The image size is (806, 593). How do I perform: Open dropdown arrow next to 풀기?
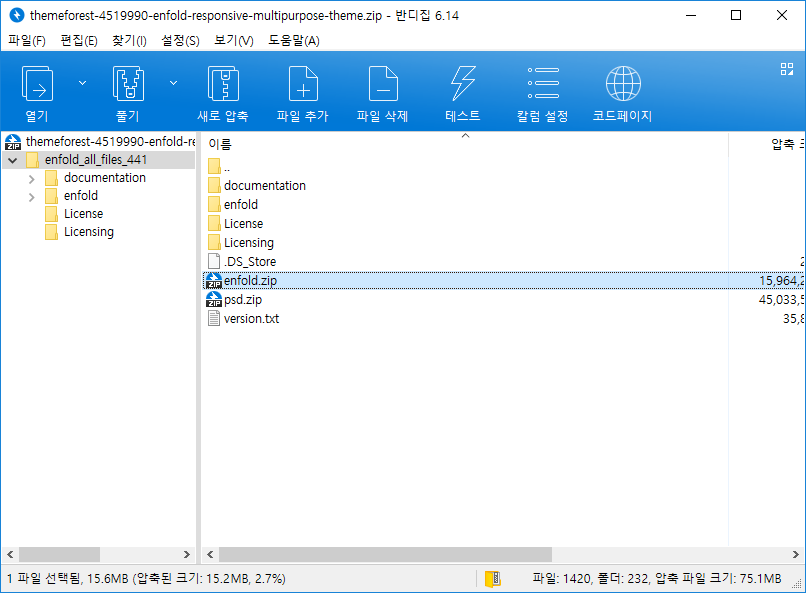pos(173,83)
